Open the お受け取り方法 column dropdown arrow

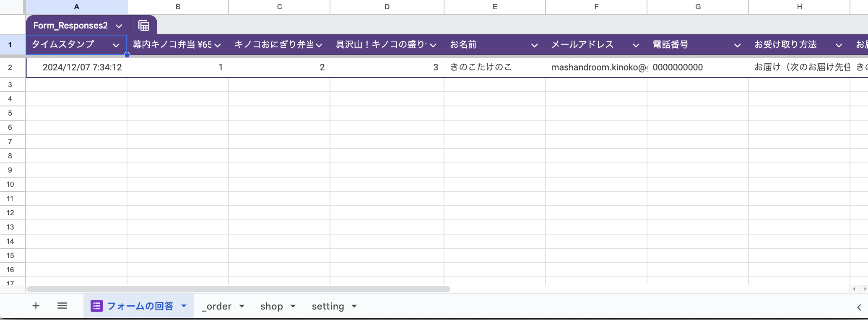(x=839, y=45)
